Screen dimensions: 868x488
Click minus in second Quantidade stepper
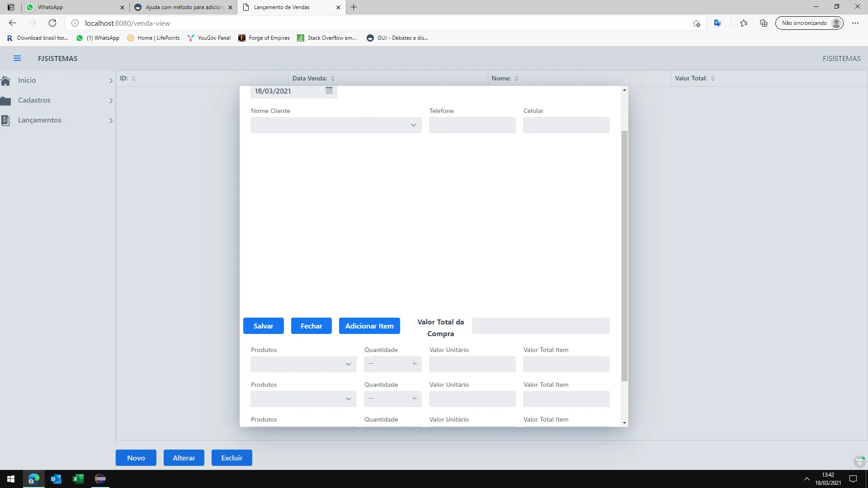coord(371,399)
